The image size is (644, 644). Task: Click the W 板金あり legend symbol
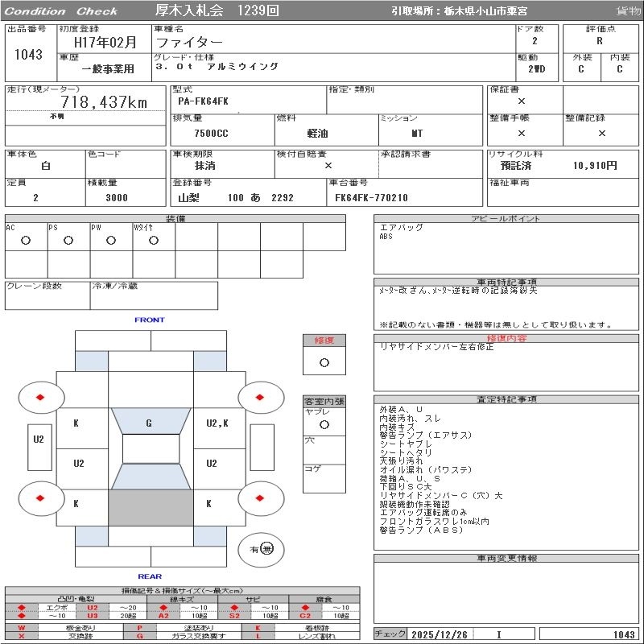(x=22, y=627)
